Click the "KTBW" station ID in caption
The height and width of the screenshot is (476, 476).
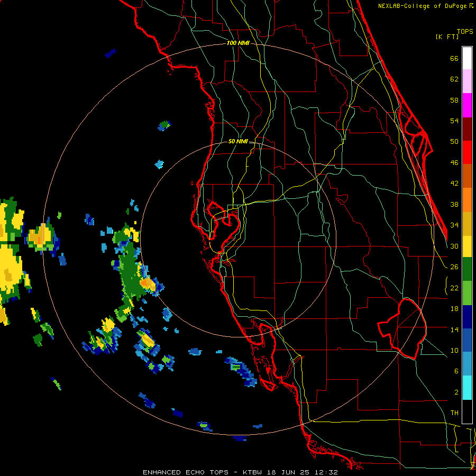pyautogui.click(x=252, y=472)
